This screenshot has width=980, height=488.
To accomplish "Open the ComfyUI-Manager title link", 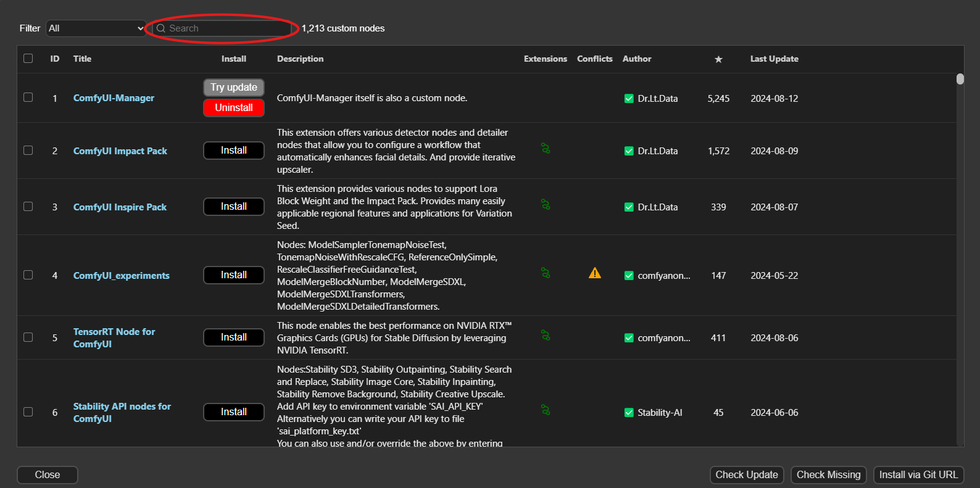I will (x=114, y=98).
